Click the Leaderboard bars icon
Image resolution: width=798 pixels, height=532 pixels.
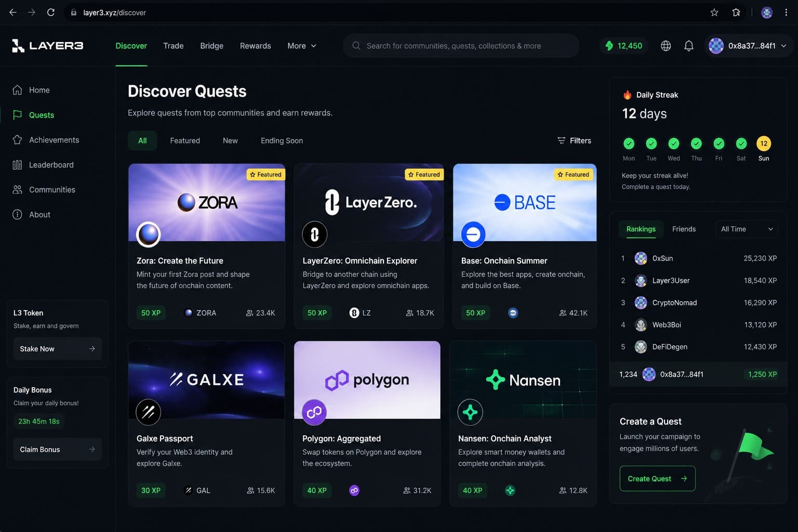pyautogui.click(x=17, y=165)
